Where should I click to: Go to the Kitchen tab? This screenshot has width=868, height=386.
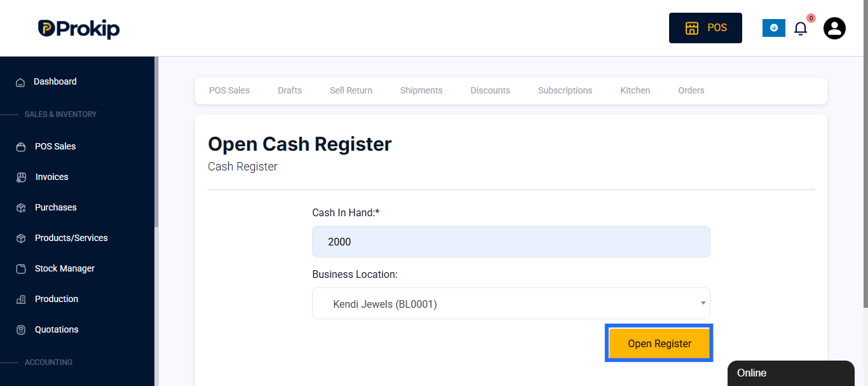[635, 90]
